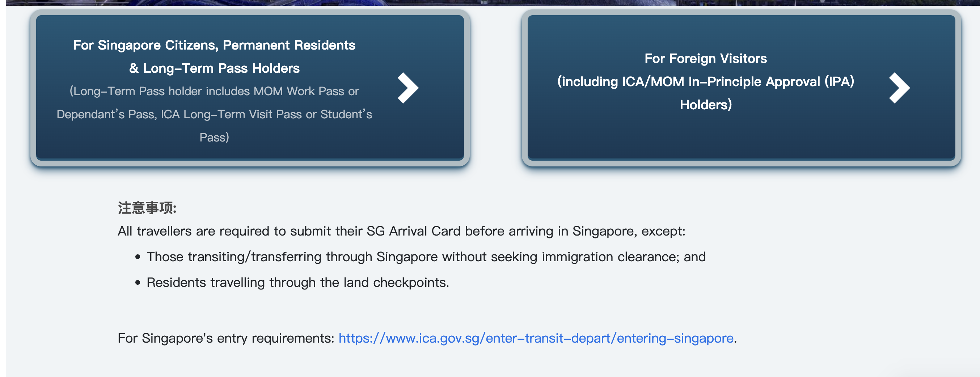
Task: Click the "注意事项:" heading
Action: click(x=147, y=208)
